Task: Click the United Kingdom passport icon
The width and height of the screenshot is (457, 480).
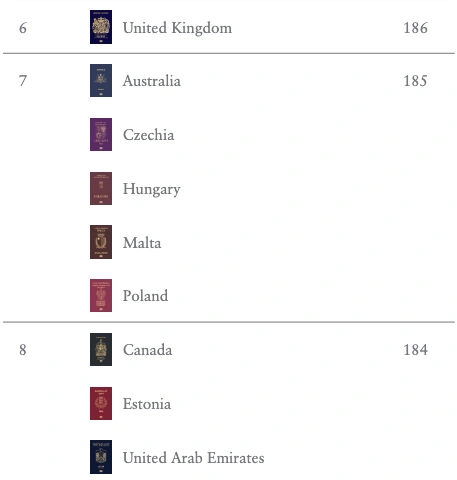Action: tap(101, 27)
